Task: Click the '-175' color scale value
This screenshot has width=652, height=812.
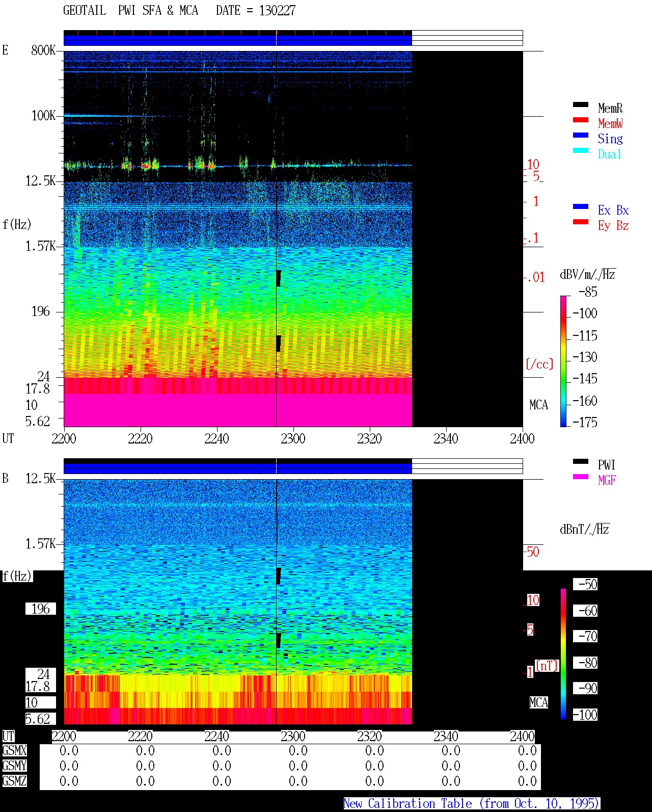Action: tap(585, 422)
